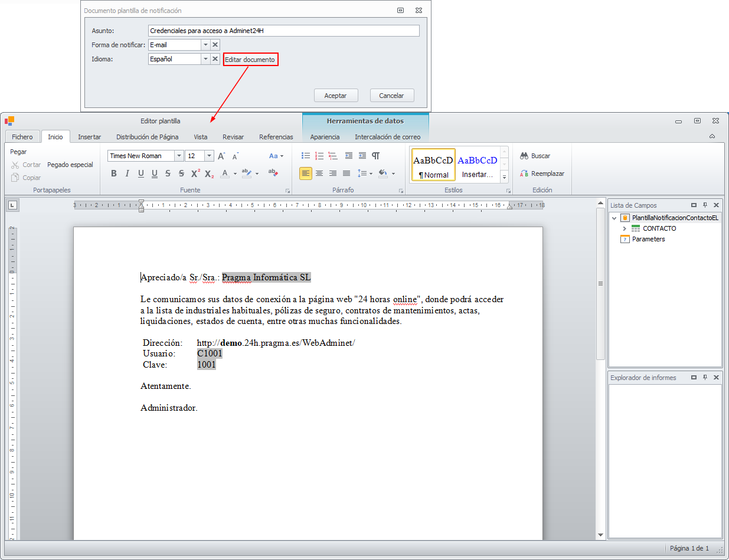Open the change case Aa dropdown
Screen dimensions: 729x560
pyautogui.click(x=276, y=156)
